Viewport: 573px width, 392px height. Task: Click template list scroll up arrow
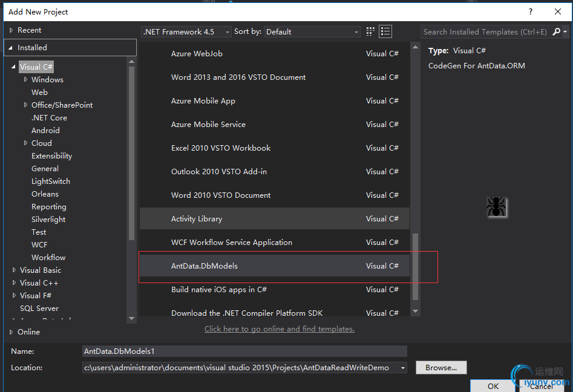[415, 47]
